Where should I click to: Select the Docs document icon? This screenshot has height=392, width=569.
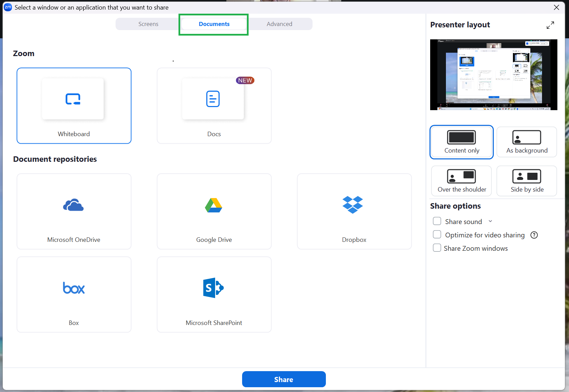pyautogui.click(x=213, y=99)
